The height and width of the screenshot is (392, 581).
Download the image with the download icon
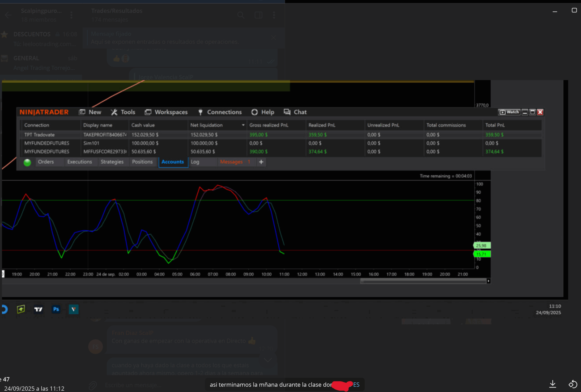pyautogui.click(x=552, y=384)
